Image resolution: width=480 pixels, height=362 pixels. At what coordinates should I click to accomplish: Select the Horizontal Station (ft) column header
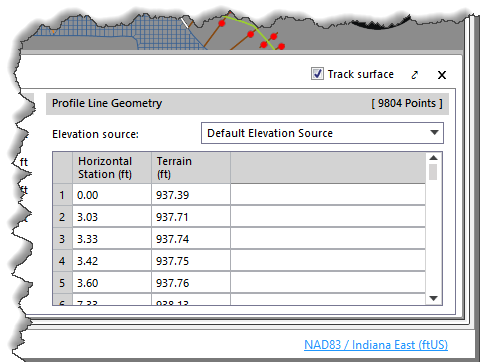point(112,168)
